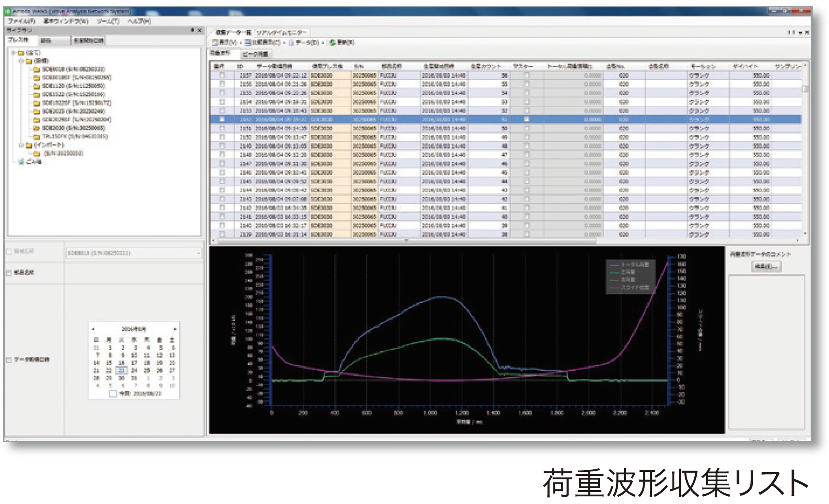The image size is (829, 504).
Task: Open the tab list dropdown arrow at top right
Action: pyautogui.click(x=800, y=32)
